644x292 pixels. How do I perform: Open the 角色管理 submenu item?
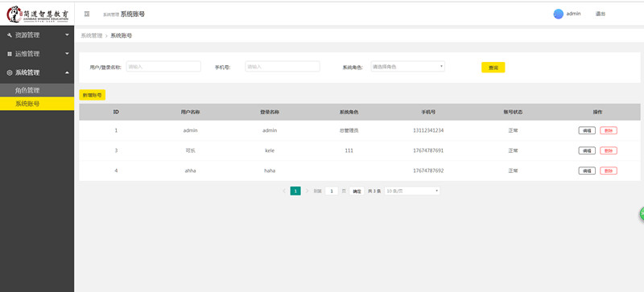click(x=37, y=90)
